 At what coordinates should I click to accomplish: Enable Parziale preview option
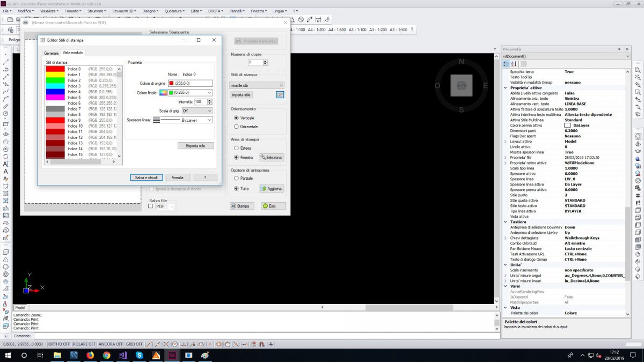point(236,178)
